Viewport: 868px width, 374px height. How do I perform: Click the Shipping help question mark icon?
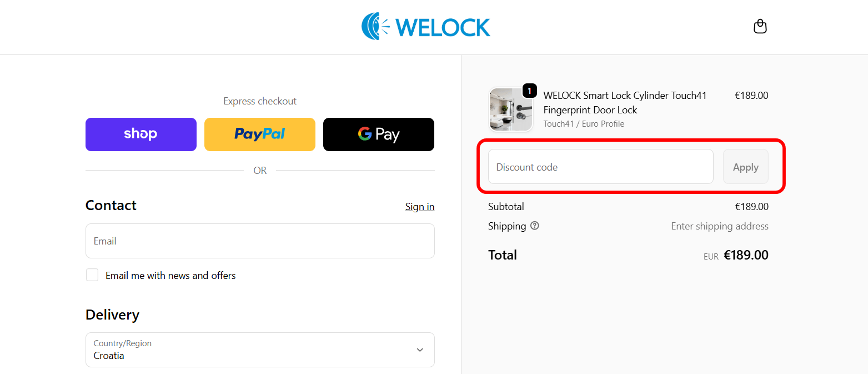click(x=534, y=226)
